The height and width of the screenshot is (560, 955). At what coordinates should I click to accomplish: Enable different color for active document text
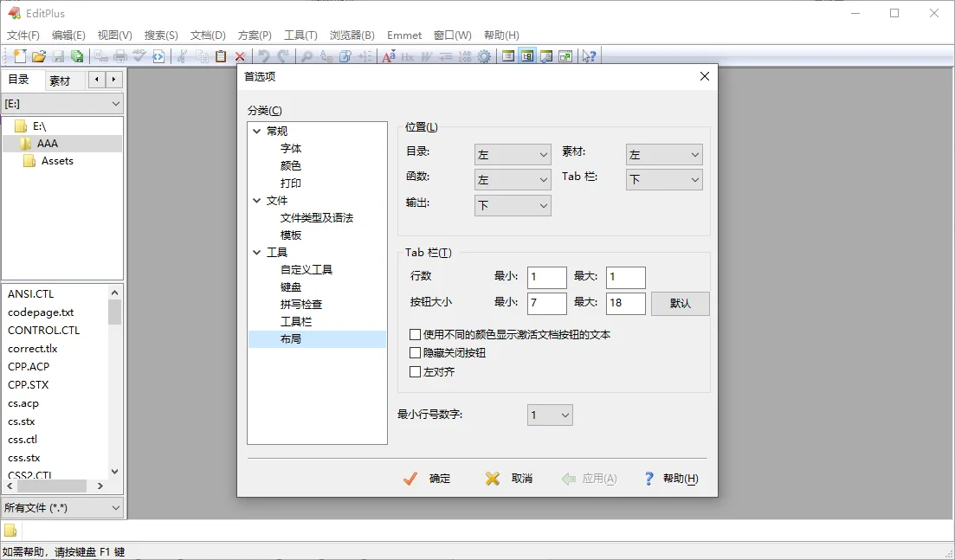pos(416,334)
